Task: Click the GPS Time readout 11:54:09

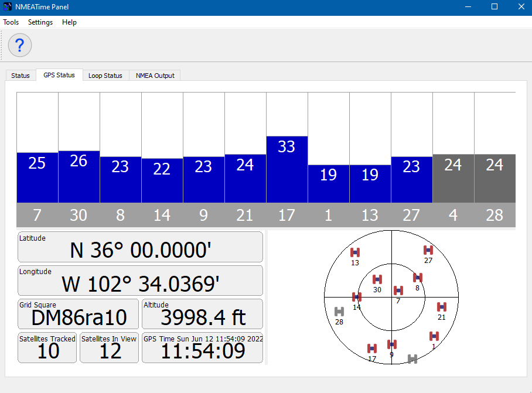Action: 203,351
